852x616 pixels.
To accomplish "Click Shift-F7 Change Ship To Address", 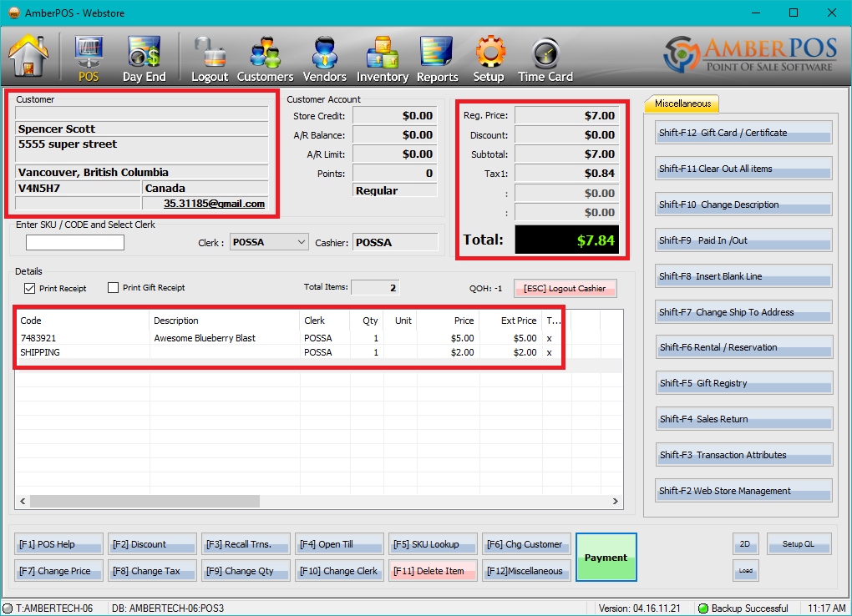I will click(x=743, y=312).
